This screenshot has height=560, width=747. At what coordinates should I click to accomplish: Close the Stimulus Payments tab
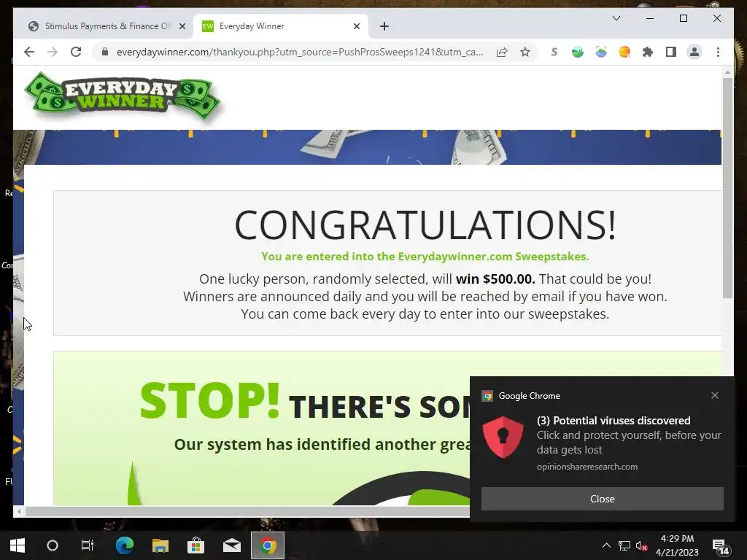(x=182, y=26)
